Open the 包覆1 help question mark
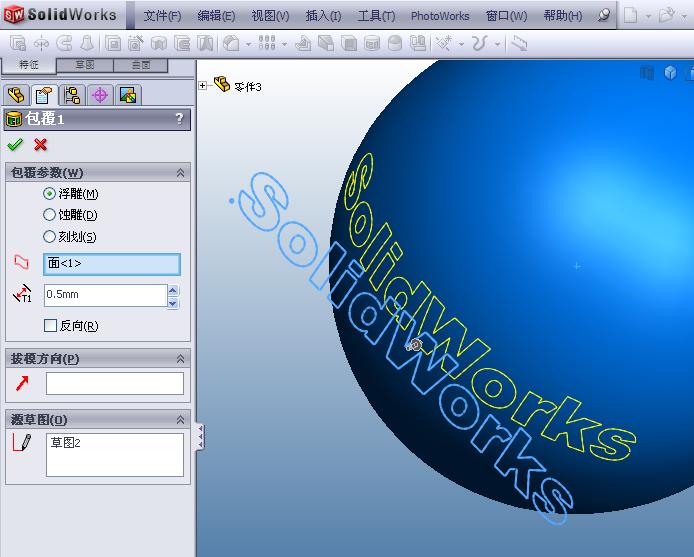 pos(179,119)
